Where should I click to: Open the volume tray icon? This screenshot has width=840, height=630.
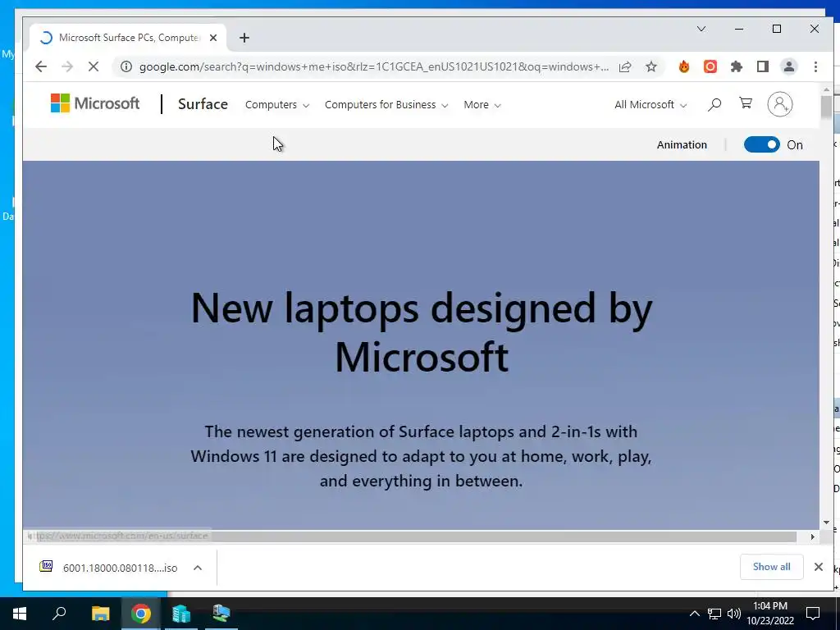click(x=734, y=614)
